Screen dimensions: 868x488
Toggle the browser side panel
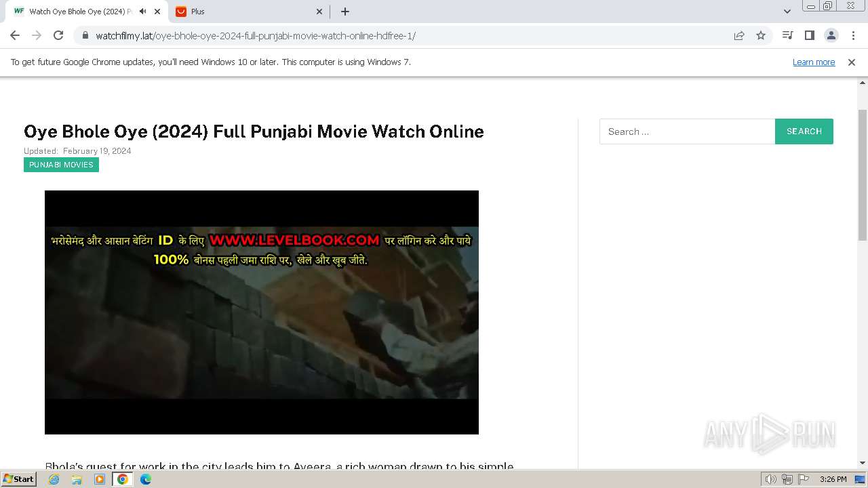point(809,35)
